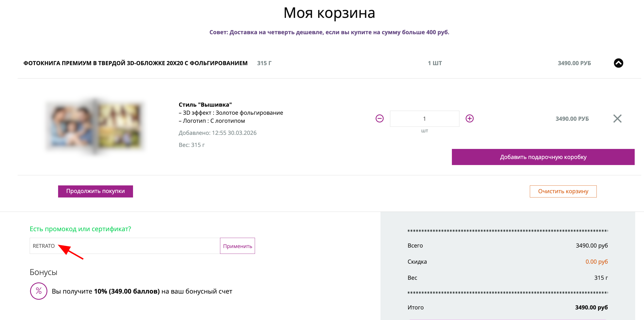
Task: Edit the quantity field showing 1
Action: click(424, 118)
